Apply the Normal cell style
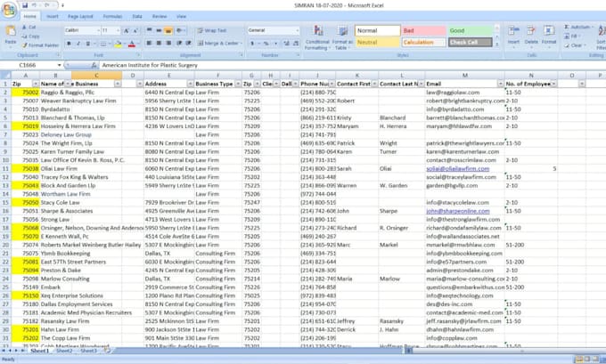 377,30
